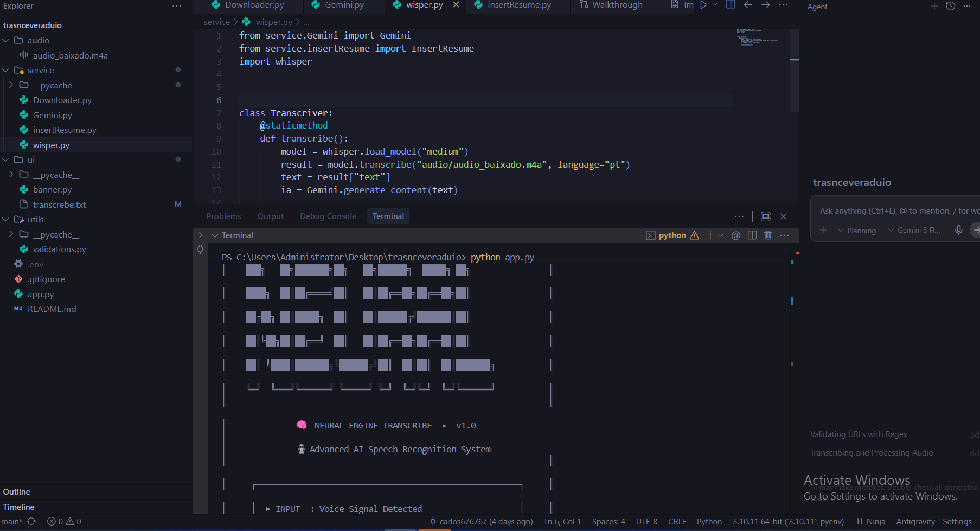The height and width of the screenshot is (531, 980).
Task: Click the Python warning triangle in terminal
Action: point(695,235)
